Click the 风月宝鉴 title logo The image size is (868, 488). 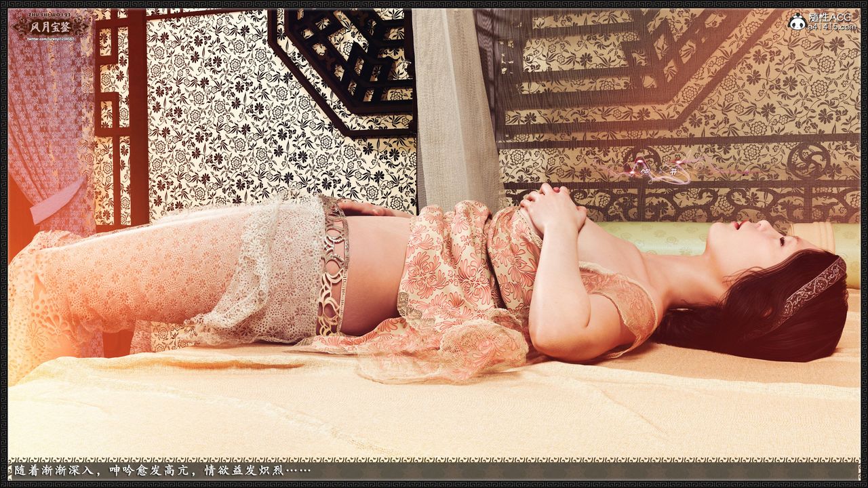(x=50, y=27)
